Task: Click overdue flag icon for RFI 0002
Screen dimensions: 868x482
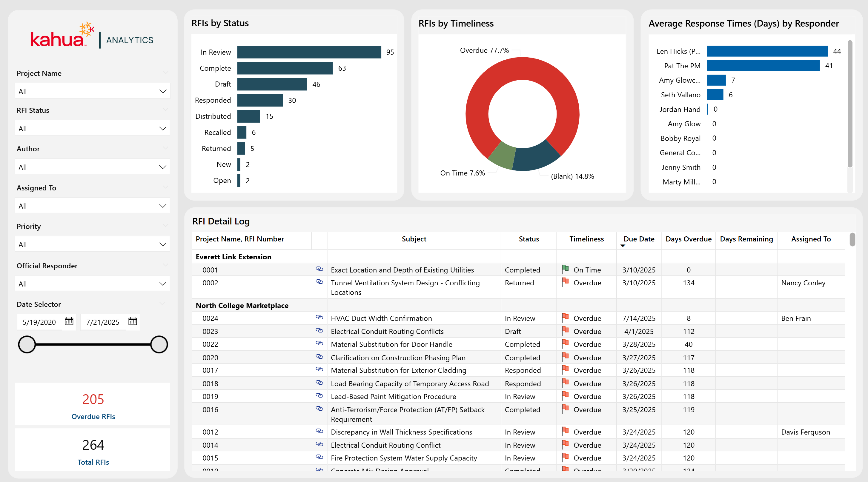Action: pos(565,282)
